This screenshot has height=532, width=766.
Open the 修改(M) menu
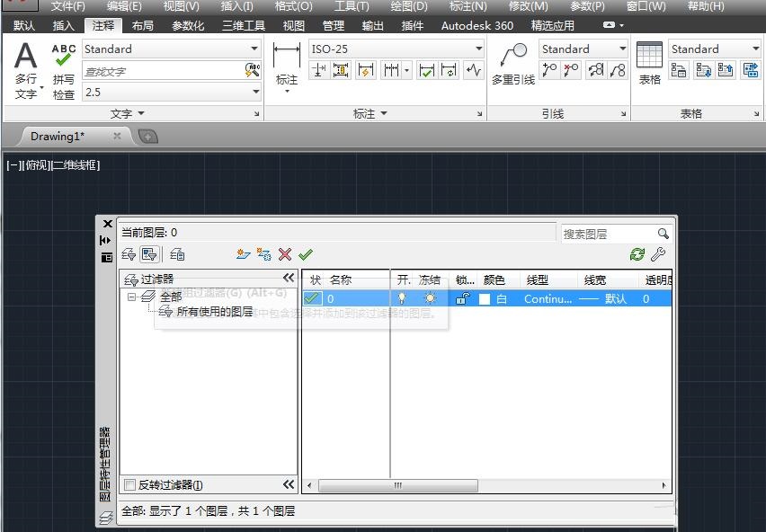point(528,6)
